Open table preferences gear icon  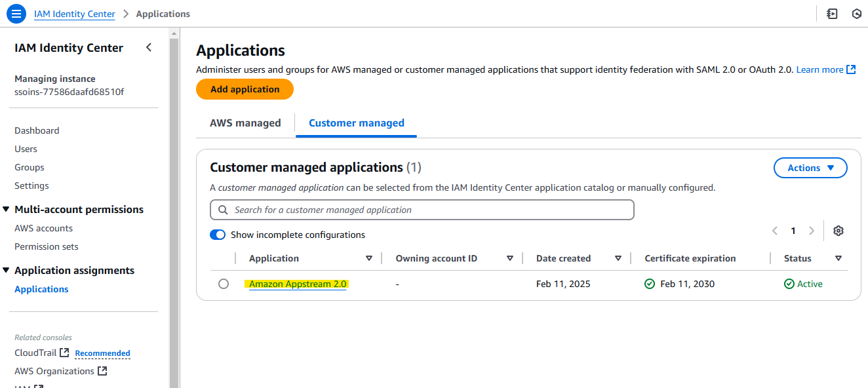click(838, 231)
